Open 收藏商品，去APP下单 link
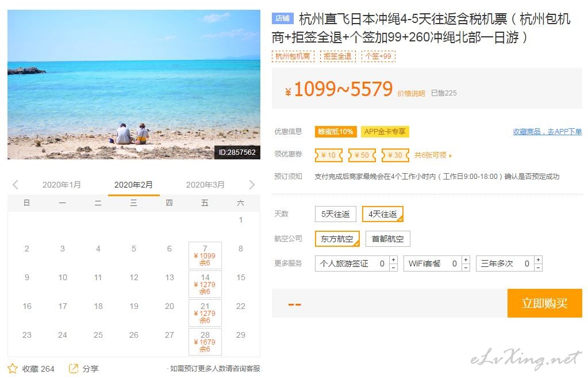The image size is (588, 378). (547, 132)
